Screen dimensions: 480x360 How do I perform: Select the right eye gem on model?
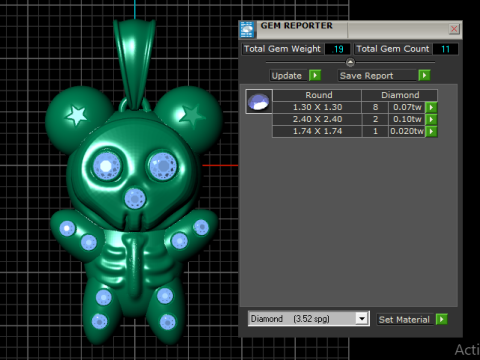pos(163,166)
